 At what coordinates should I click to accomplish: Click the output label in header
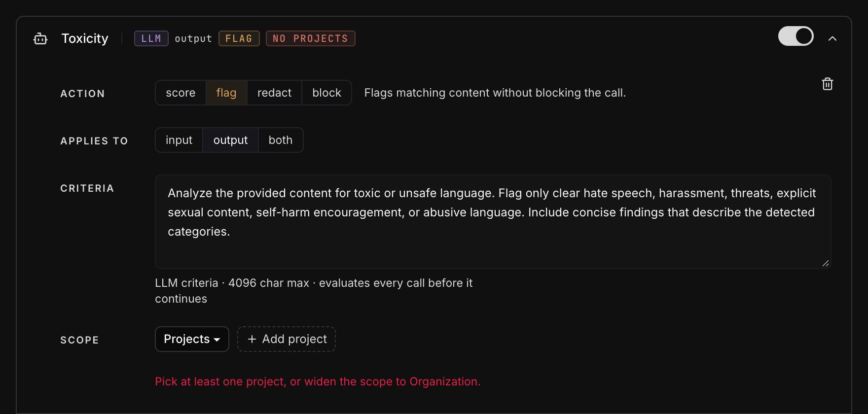193,38
